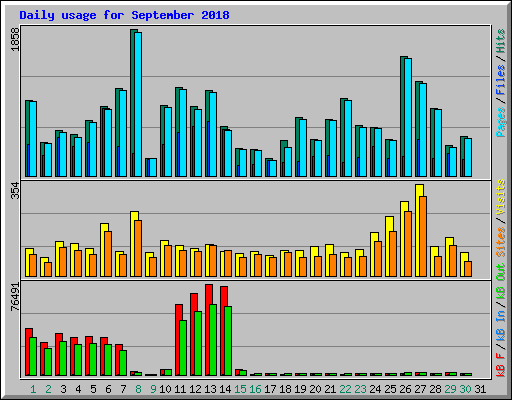The height and width of the screenshot is (400, 512).
Task: Click the green kB Out bar for day 14
Action: pos(228,341)
